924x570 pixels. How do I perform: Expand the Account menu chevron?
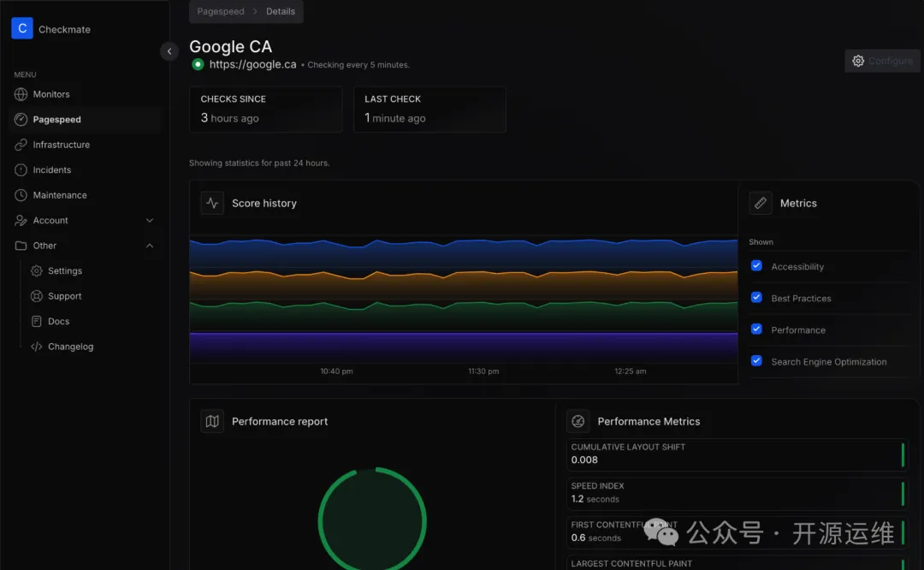coord(150,221)
